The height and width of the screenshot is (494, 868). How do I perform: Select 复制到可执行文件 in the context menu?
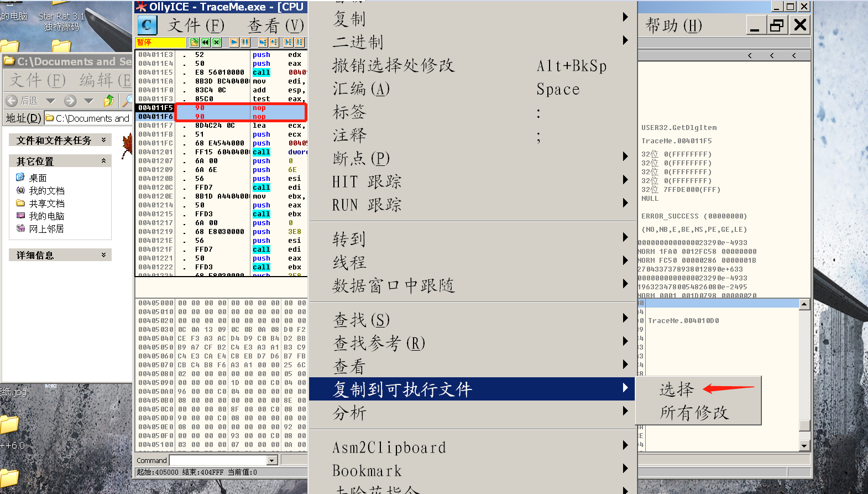point(472,389)
